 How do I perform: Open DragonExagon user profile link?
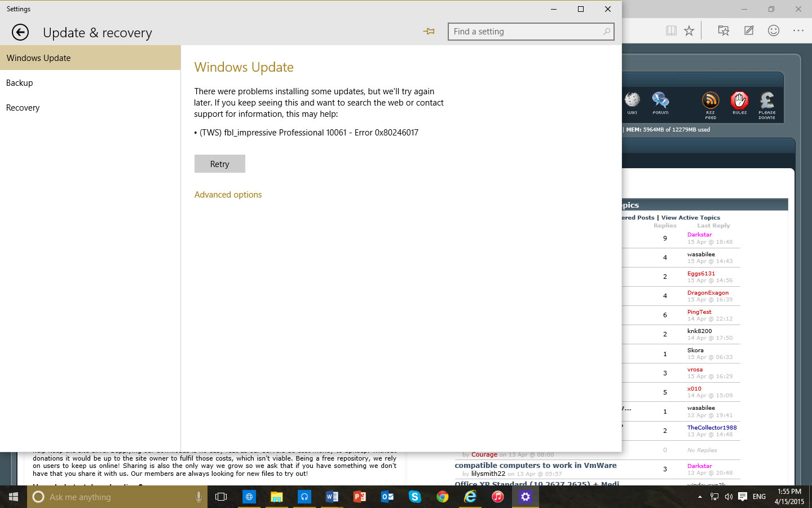pos(708,292)
